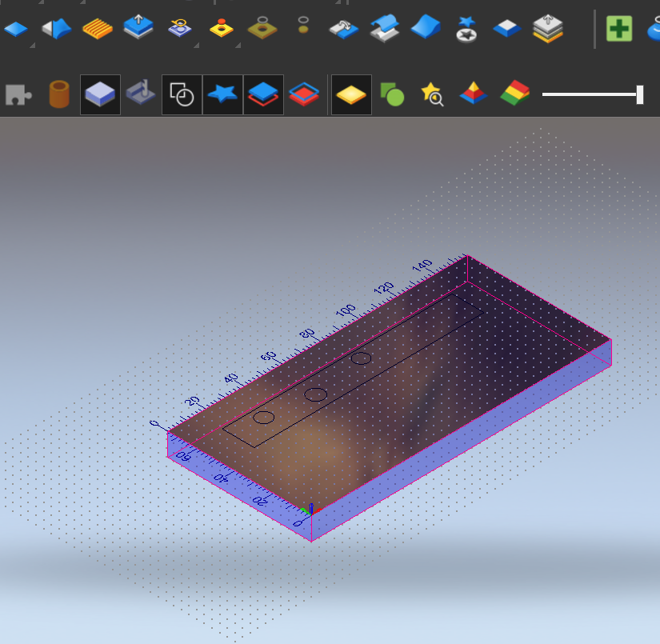Toggle the blue layer with red outline display

pyautogui.click(x=263, y=94)
